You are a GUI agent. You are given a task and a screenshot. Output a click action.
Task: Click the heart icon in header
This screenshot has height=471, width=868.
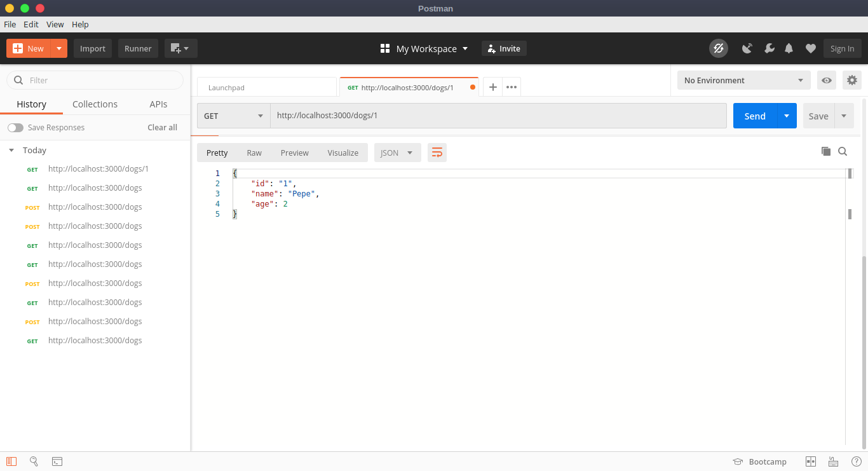810,48
